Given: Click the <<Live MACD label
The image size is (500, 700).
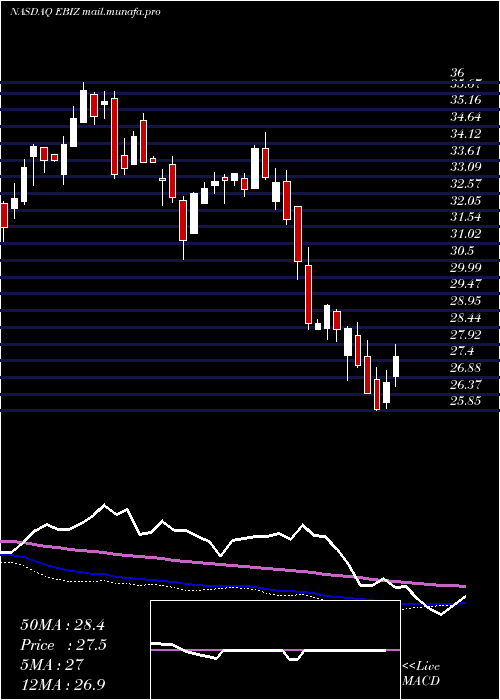Looking at the screenshot, I should (x=421, y=674).
